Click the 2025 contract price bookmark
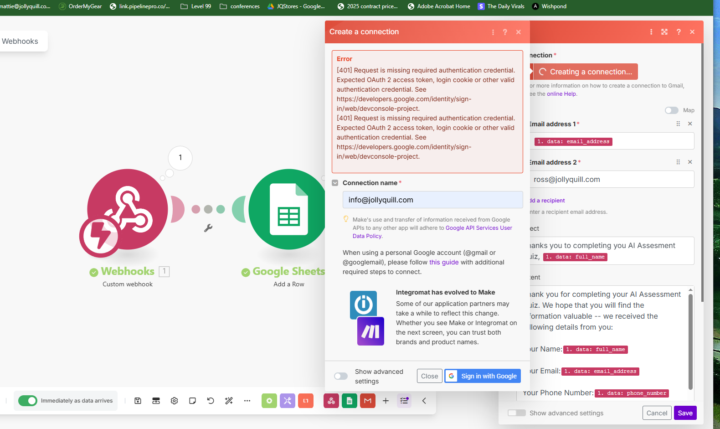The height and width of the screenshot is (429, 720). tap(367, 6)
